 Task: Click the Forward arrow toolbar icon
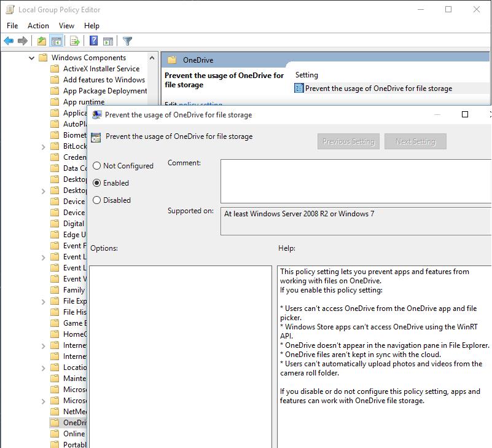[x=23, y=41]
